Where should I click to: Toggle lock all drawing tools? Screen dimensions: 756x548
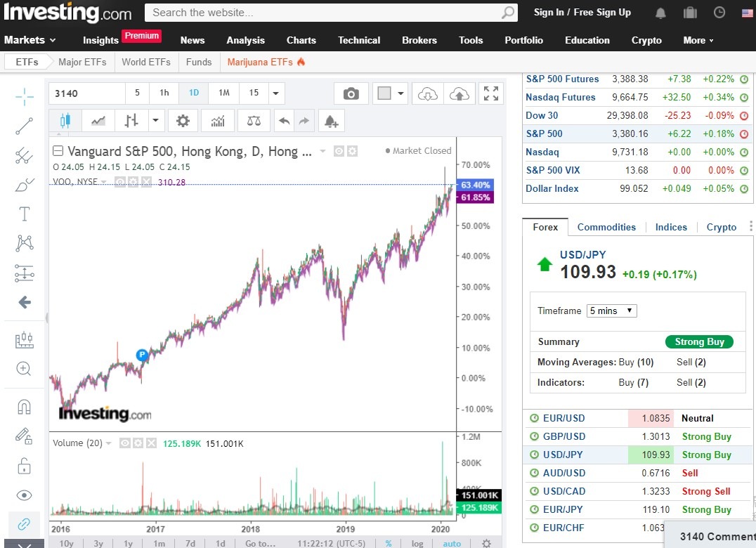pos(24,466)
